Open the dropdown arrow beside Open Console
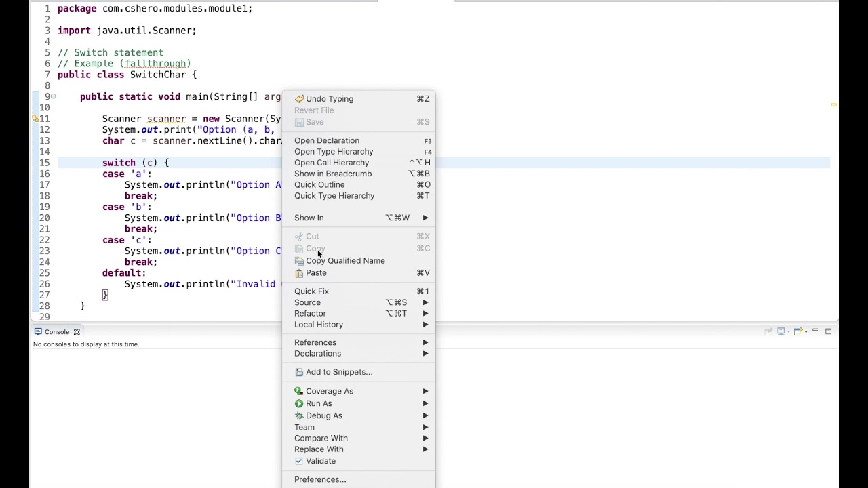868x488 pixels. 806,331
